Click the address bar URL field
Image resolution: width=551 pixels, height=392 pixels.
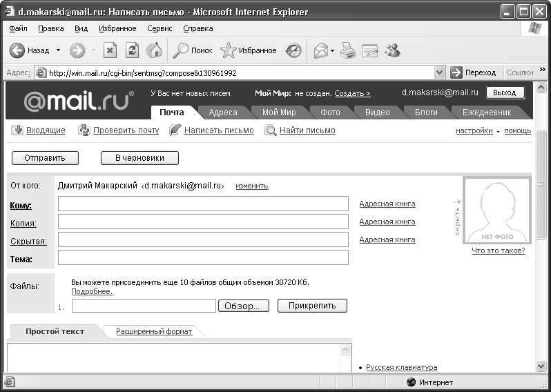tap(241, 73)
